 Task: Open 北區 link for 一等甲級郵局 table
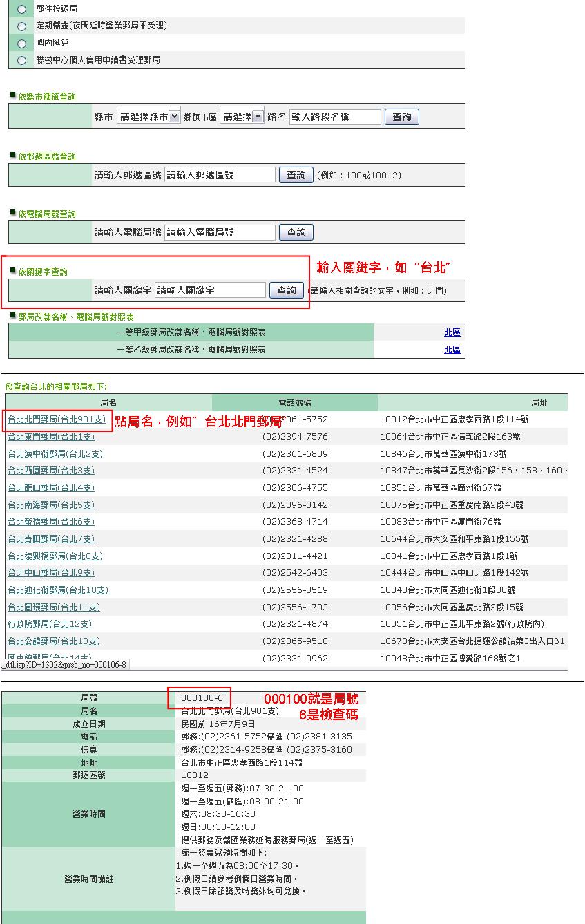click(x=452, y=332)
